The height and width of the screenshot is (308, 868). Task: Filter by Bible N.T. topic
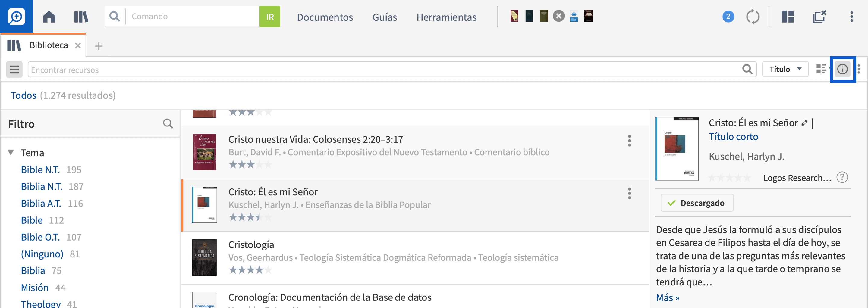(x=40, y=170)
